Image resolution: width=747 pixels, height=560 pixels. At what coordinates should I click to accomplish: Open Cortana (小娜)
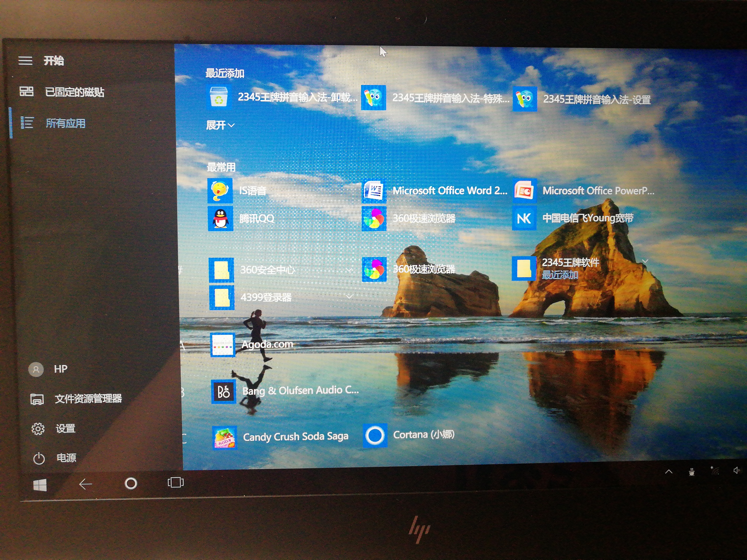tap(409, 435)
